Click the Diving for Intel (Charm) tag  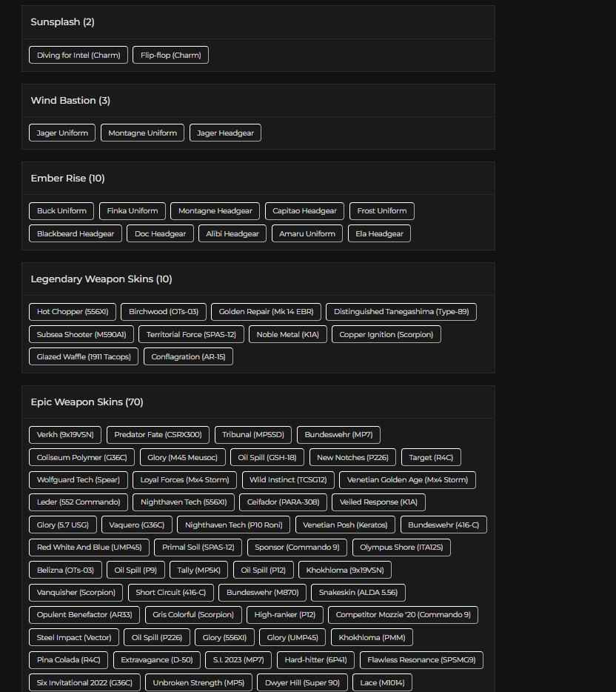click(78, 55)
